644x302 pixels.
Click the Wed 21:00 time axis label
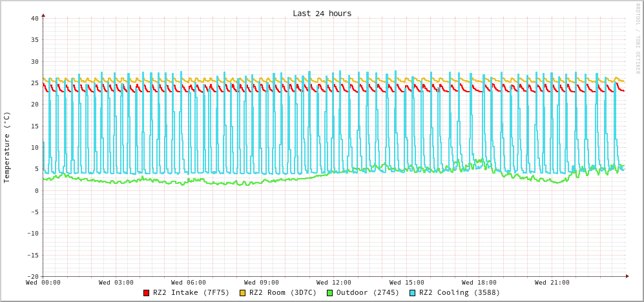(x=552, y=283)
